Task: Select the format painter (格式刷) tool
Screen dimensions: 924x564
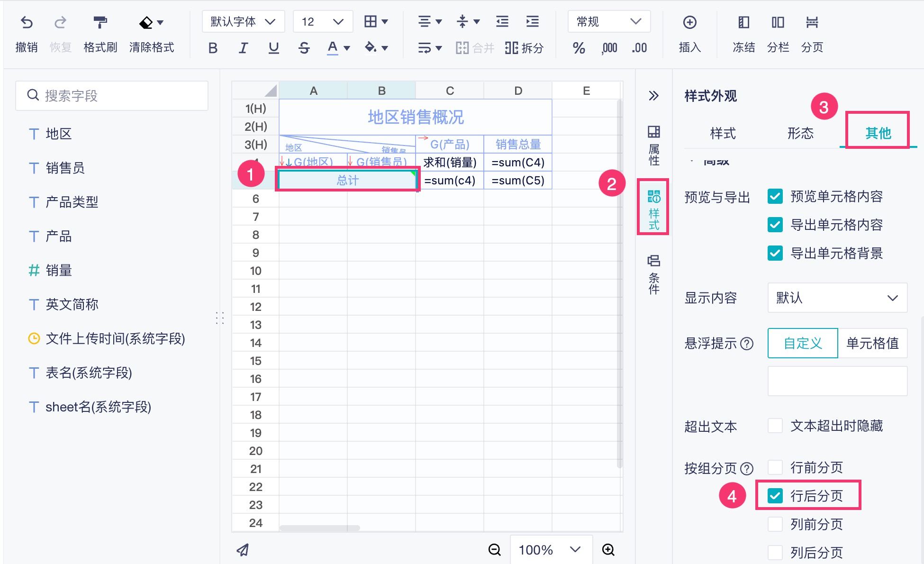Action: pos(100,23)
